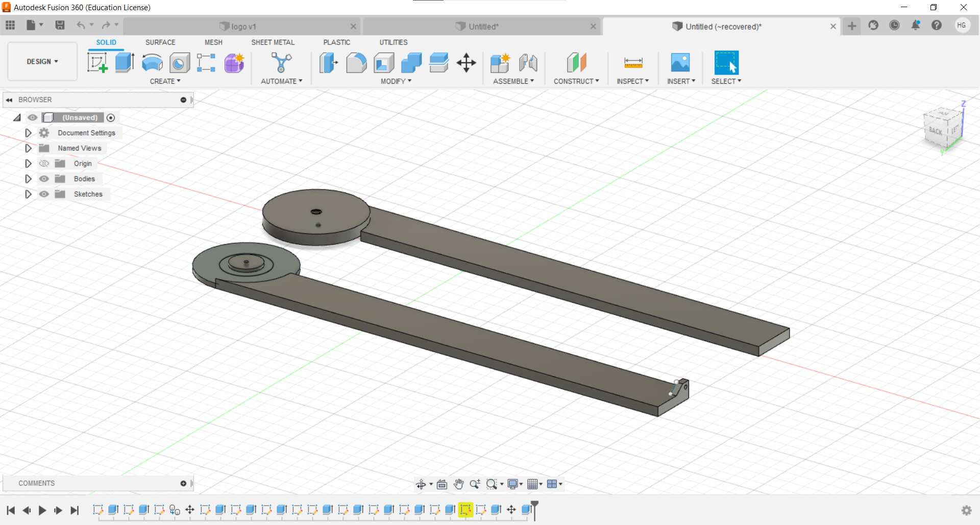
Task: Expand the Bodies folder node
Action: click(x=28, y=179)
